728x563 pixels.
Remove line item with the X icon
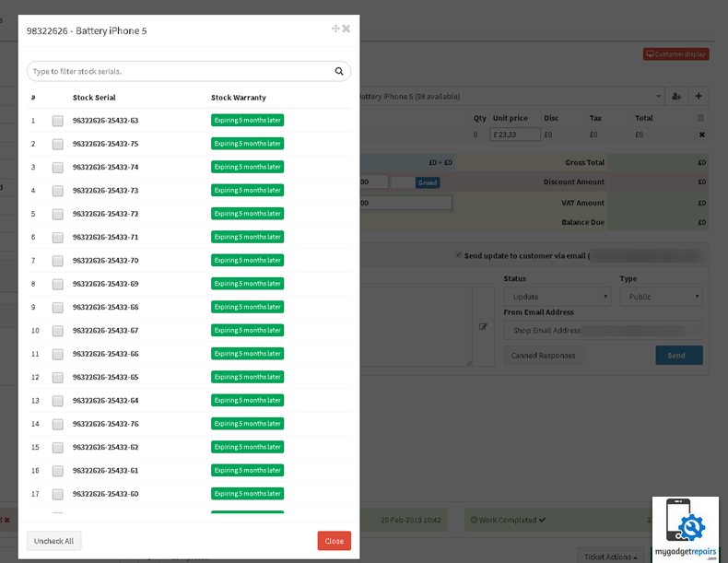point(701,135)
